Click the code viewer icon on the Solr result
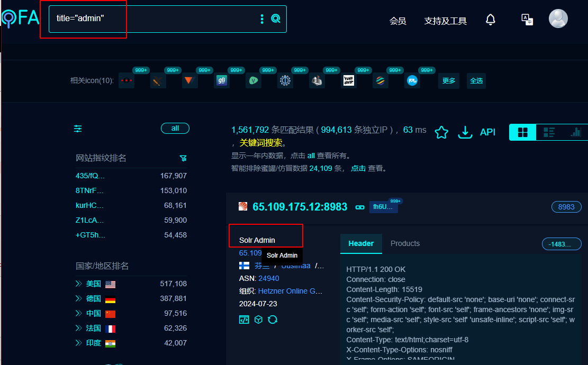Image resolution: width=588 pixels, height=365 pixels. coord(244,320)
